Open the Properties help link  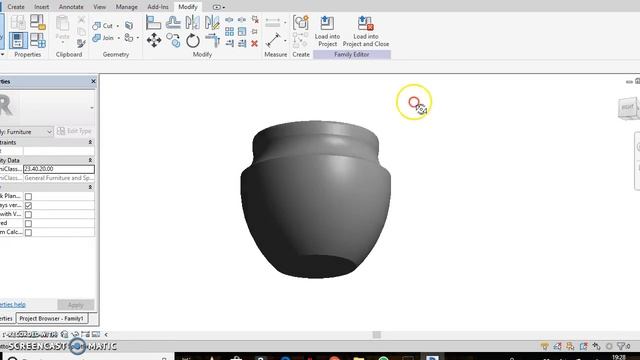click(x=13, y=304)
